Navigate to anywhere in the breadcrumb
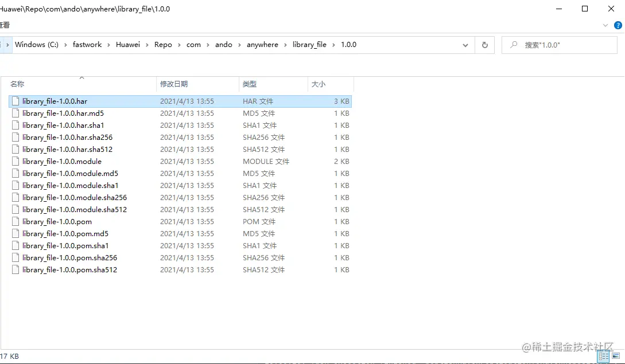This screenshot has width=625, height=364. [262, 45]
